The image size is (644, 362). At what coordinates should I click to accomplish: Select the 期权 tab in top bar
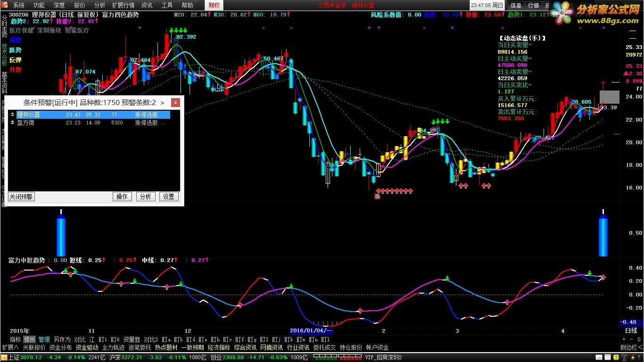(215, 5)
